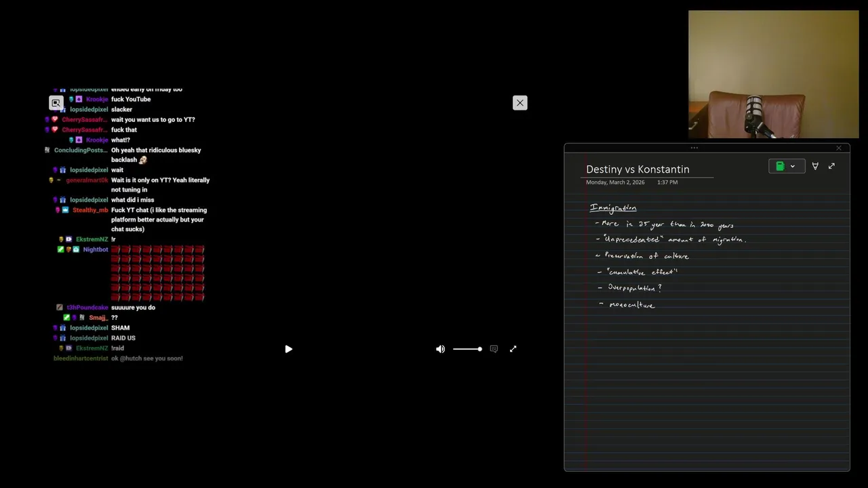Open the three-dot menu atop note window
Viewport: 868px width, 488px height.
pyautogui.click(x=694, y=148)
